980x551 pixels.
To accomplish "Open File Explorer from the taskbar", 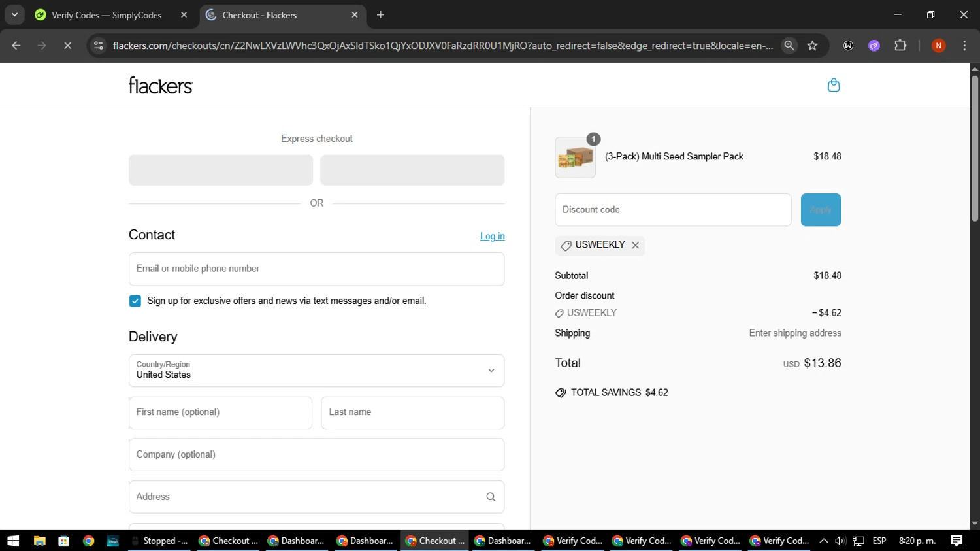I will (39, 541).
